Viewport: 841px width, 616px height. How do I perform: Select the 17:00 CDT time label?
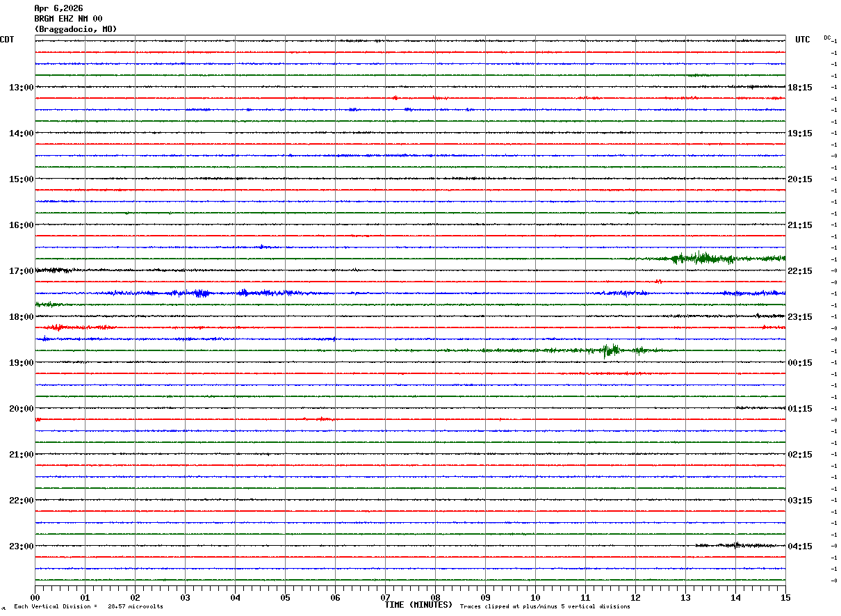pos(21,271)
